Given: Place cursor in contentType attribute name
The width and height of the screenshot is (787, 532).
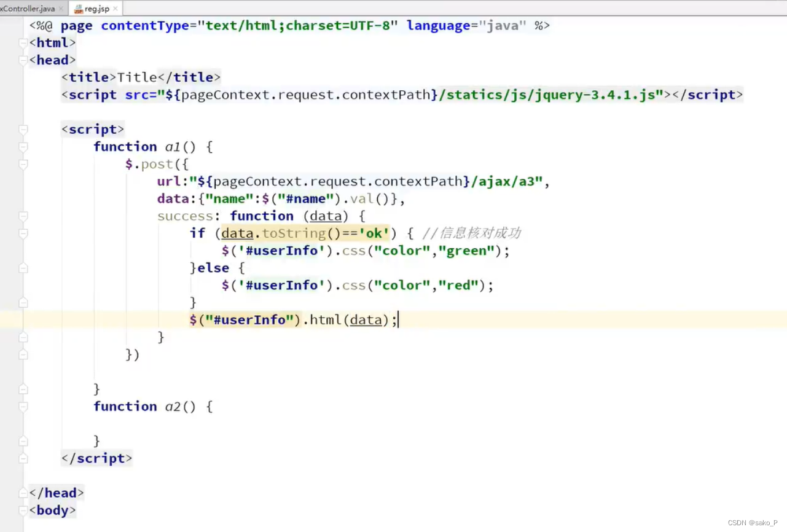Looking at the screenshot, I should click(x=145, y=26).
